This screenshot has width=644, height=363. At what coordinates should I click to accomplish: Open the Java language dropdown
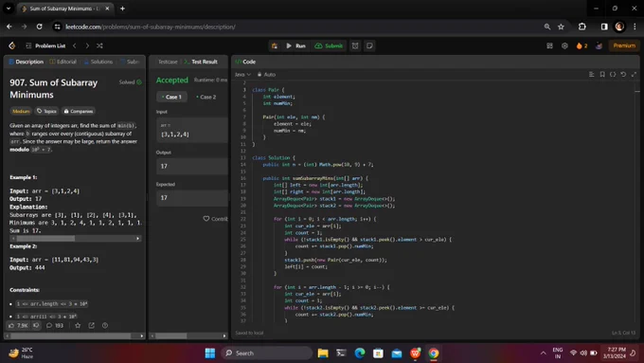point(242,75)
